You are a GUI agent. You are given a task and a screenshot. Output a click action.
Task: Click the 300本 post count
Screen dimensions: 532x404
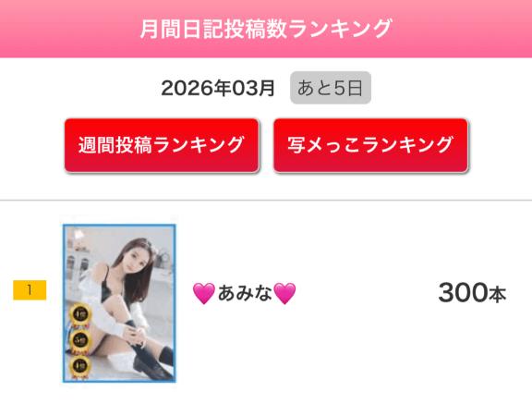pyautogui.click(x=472, y=292)
